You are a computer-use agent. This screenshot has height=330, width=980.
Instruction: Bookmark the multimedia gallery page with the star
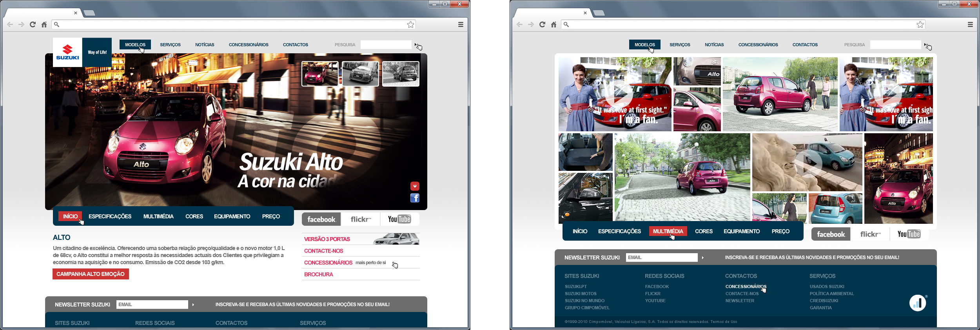pyautogui.click(x=920, y=24)
